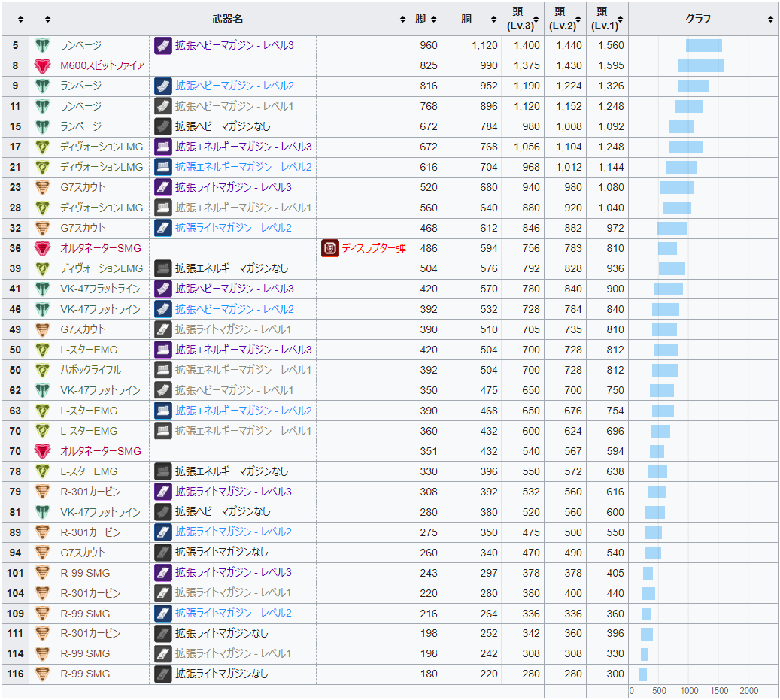The height and width of the screenshot is (700, 780).
Task: Click the dark energy magazine icon in rank 39 row
Action: pyautogui.click(x=162, y=269)
